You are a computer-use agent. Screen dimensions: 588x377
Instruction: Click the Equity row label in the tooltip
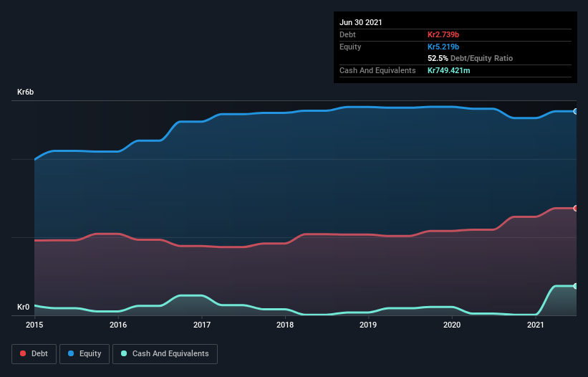coord(350,47)
